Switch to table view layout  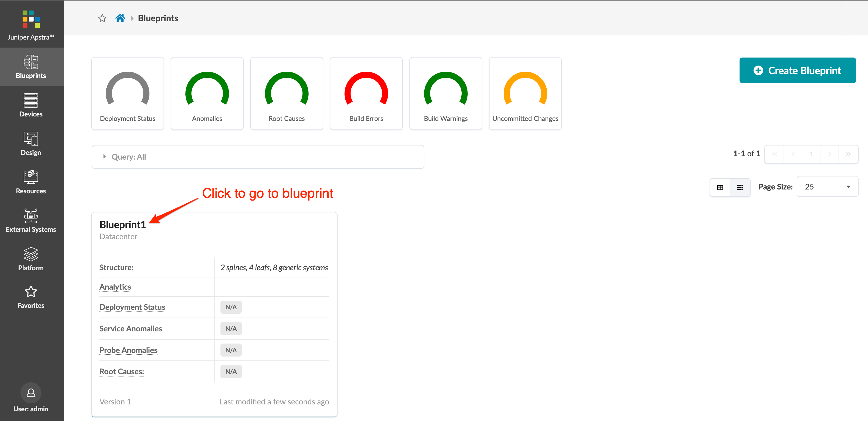pyautogui.click(x=720, y=188)
